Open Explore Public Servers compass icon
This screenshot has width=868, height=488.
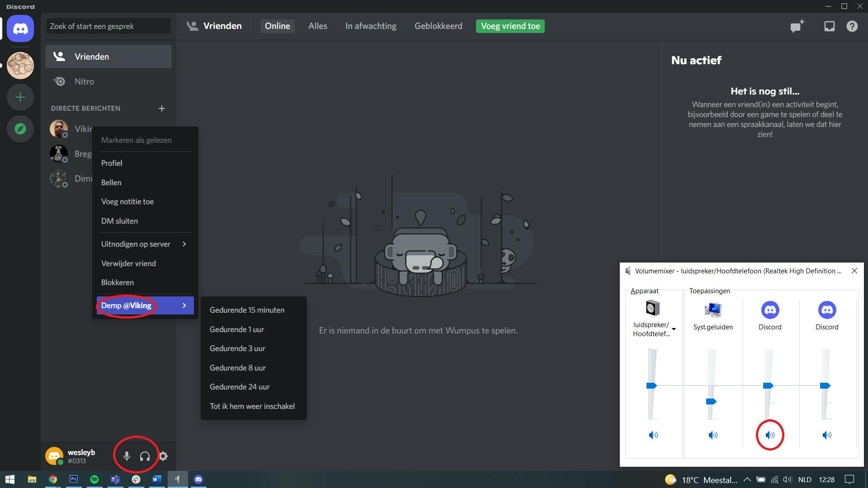(x=20, y=129)
